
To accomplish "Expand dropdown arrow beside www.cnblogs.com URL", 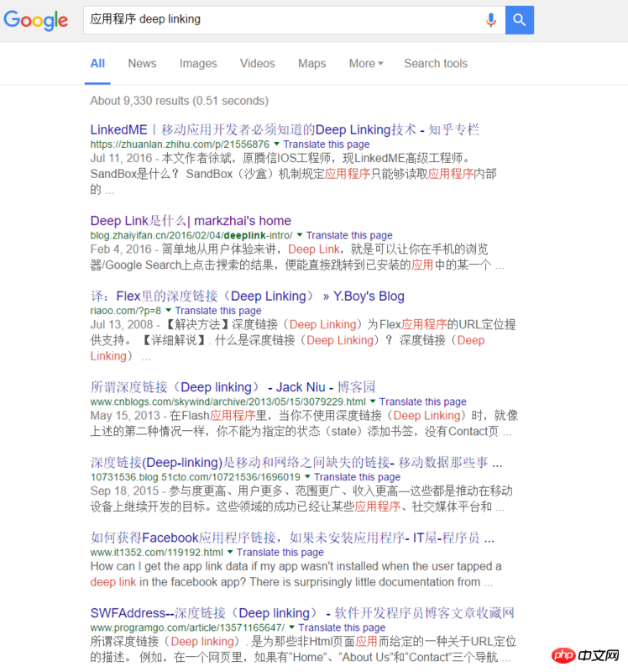I will tap(373, 402).
